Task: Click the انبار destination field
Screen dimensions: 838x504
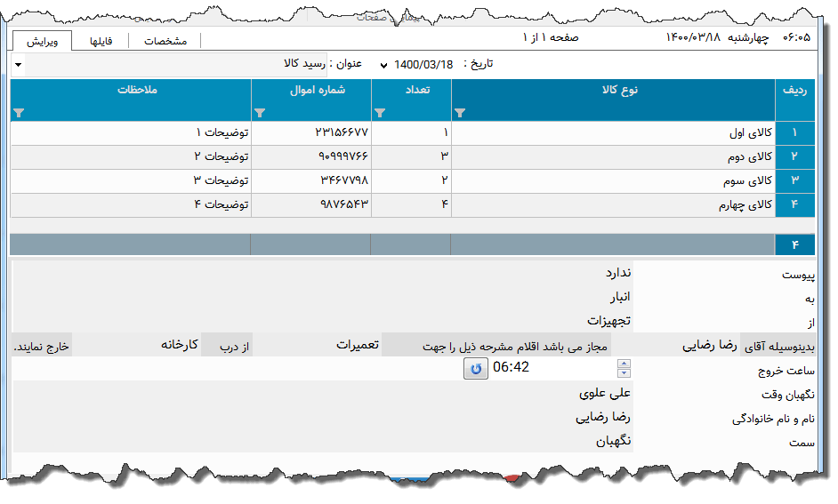Action: pos(322,297)
